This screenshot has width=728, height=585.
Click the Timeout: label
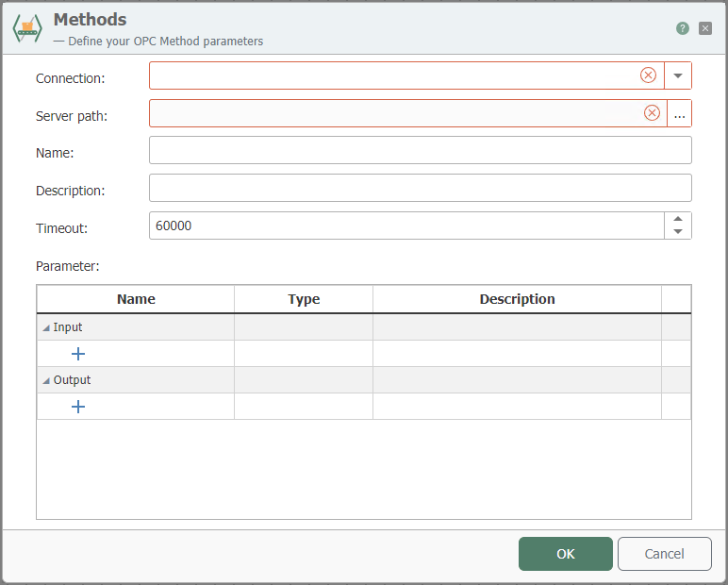click(61, 228)
